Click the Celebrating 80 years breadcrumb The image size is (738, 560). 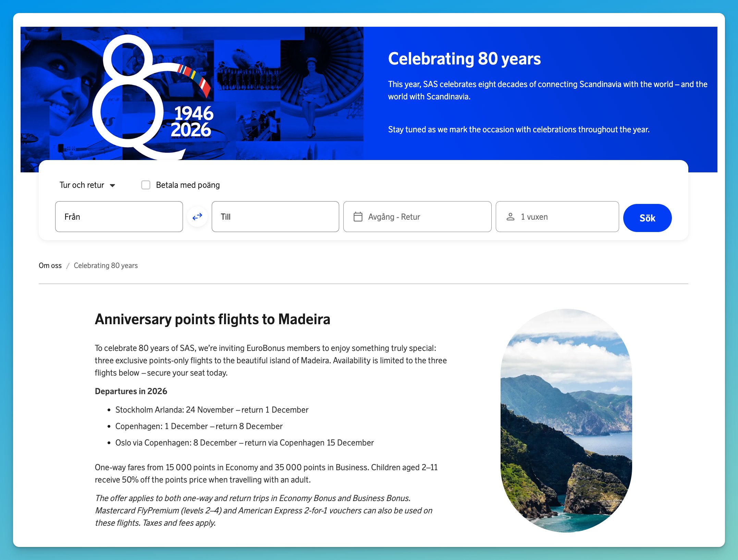pyautogui.click(x=106, y=266)
